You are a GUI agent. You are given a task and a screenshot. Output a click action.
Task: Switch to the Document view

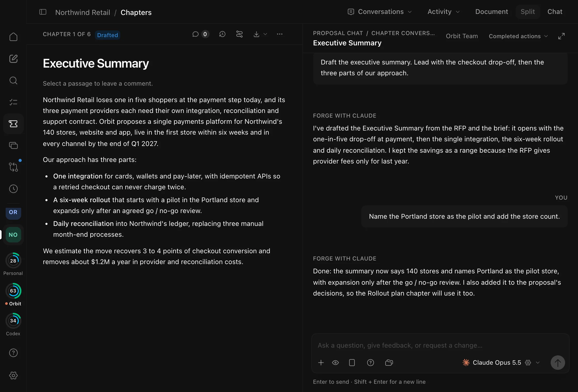tap(492, 12)
